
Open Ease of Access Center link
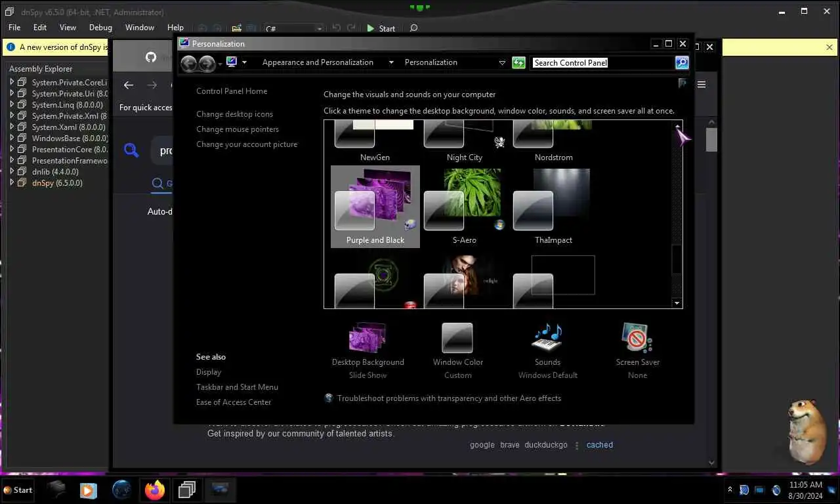(234, 402)
